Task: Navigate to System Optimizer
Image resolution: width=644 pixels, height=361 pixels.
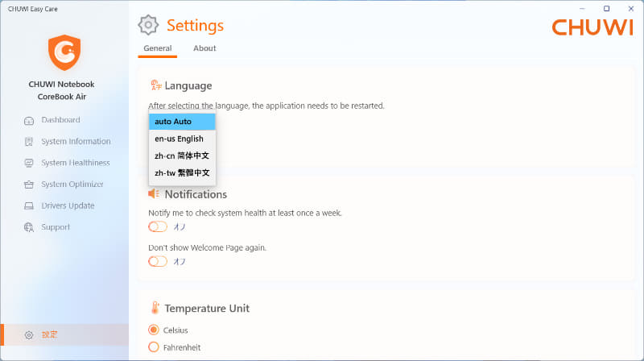Action: point(72,185)
